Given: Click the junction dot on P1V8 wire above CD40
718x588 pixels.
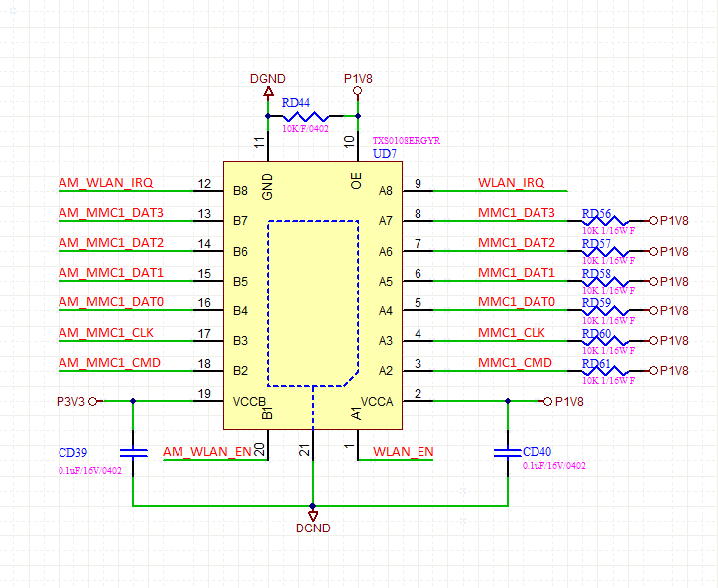Looking at the screenshot, I should click(508, 402).
